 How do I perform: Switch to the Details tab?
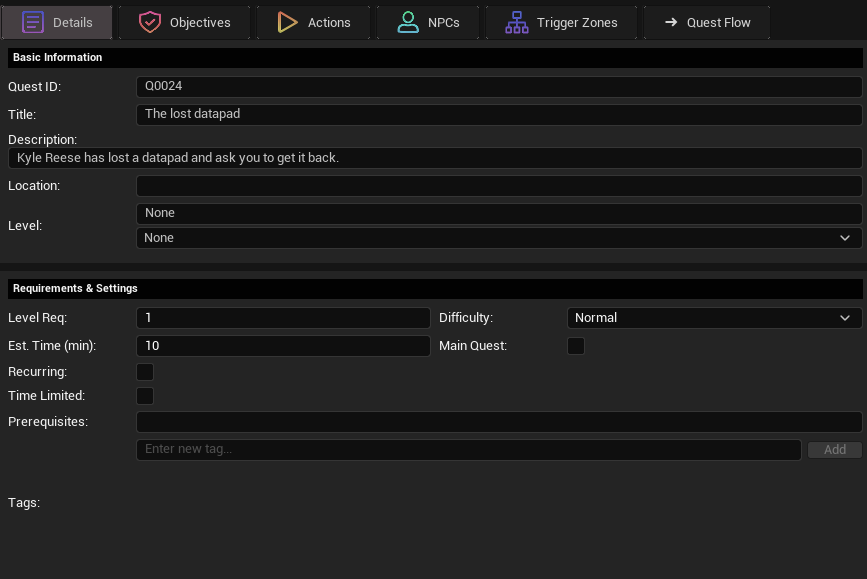57,23
